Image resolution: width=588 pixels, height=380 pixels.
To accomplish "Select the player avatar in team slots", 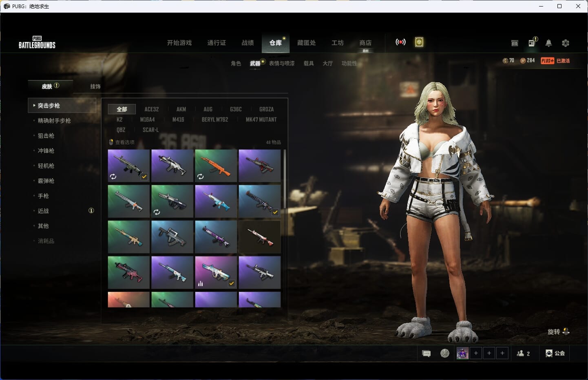I will [x=462, y=353].
